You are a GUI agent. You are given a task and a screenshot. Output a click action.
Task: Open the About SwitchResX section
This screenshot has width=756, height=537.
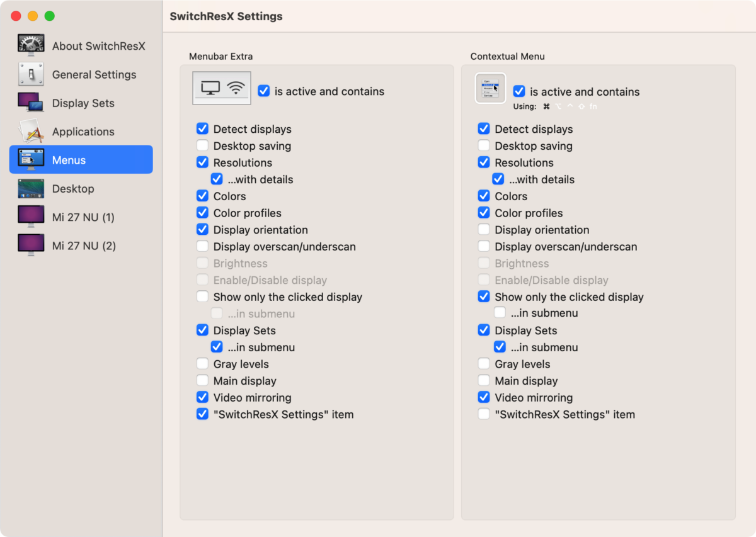tap(81, 46)
